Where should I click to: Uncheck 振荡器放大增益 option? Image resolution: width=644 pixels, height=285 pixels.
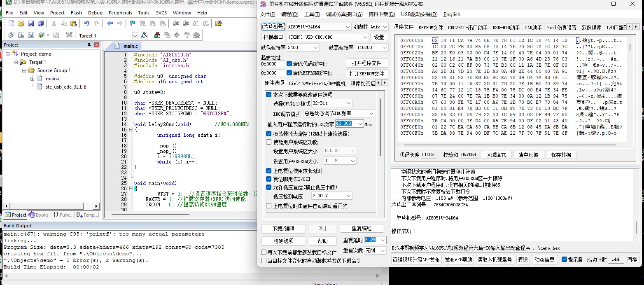point(269,134)
